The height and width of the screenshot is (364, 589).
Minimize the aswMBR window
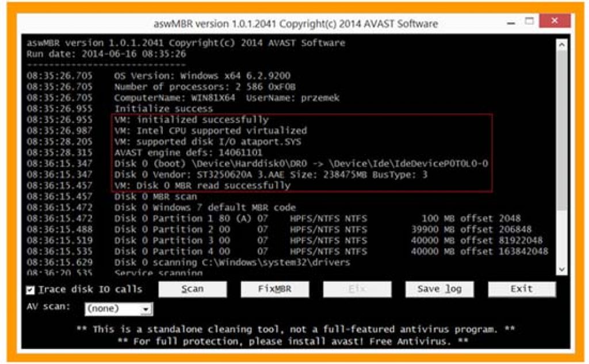tap(511, 23)
